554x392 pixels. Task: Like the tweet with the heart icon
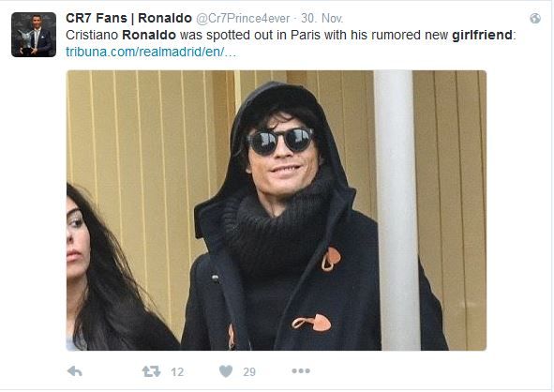(226, 371)
